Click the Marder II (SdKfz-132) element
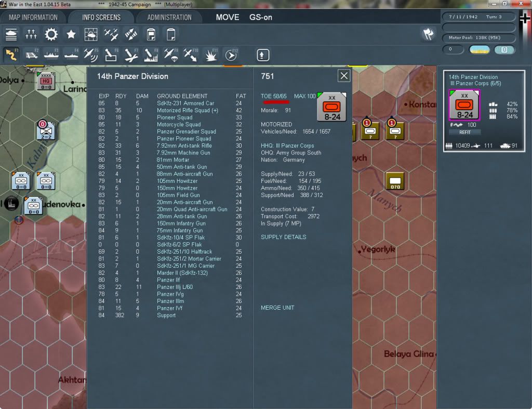532x409 pixels. (x=182, y=273)
